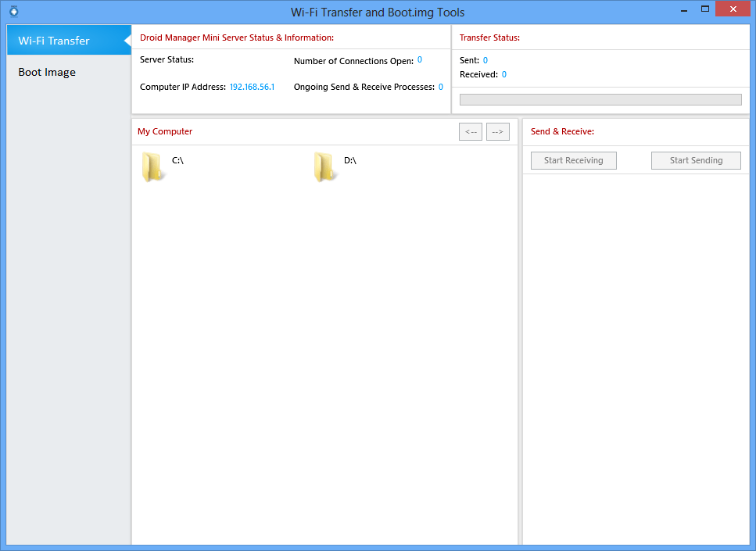The width and height of the screenshot is (756, 551).
Task: Click the Computer IP Address value 192.168.56.1
Action: pyautogui.click(x=251, y=87)
